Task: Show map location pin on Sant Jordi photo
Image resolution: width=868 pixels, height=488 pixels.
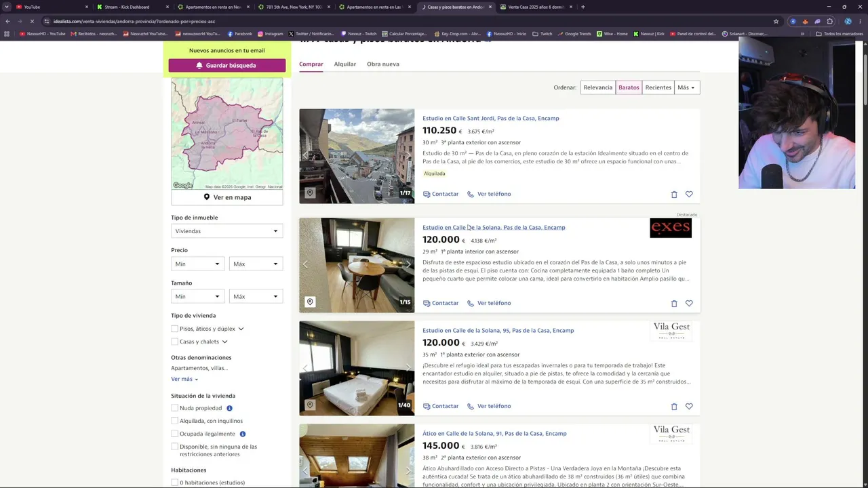Action: coord(310,193)
